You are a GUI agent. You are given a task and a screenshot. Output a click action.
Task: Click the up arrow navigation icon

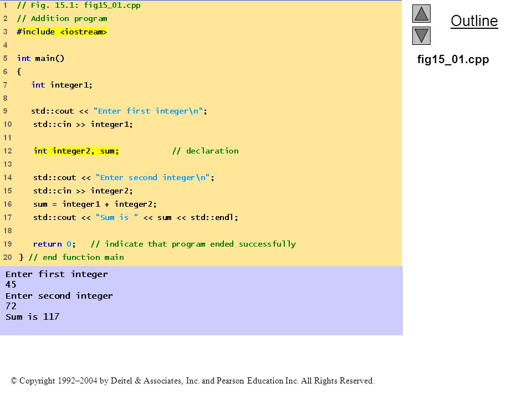click(x=421, y=13)
